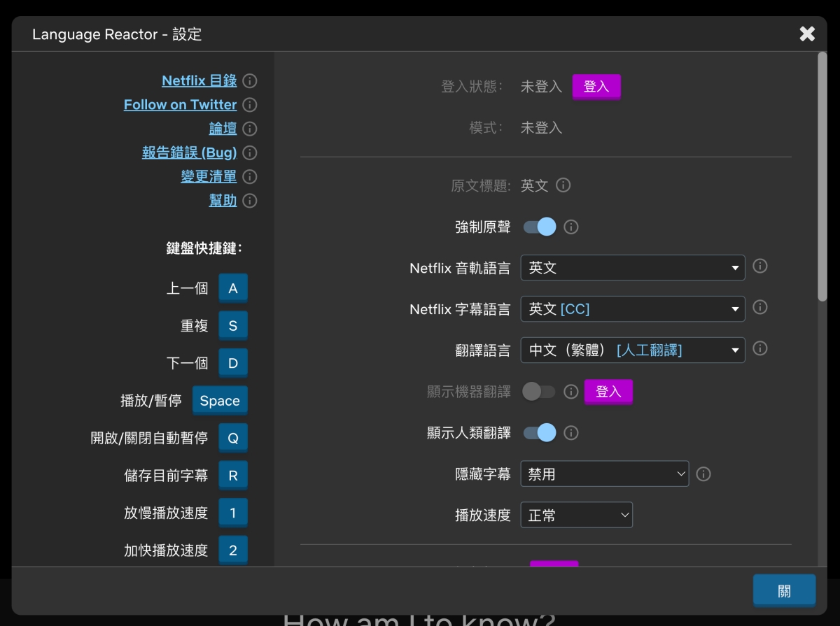The image size is (840, 626).
Task: Click the 1 key for 放慢播放速度
Action: [233, 513]
